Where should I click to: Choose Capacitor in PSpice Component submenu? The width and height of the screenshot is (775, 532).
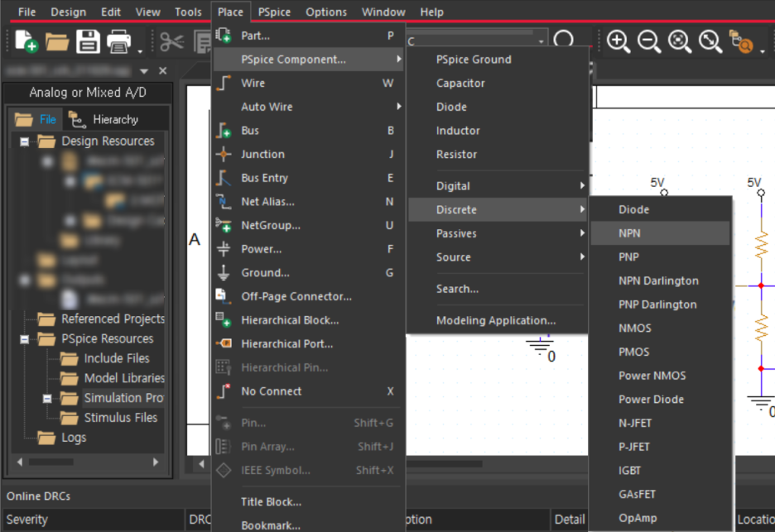click(x=498, y=83)
